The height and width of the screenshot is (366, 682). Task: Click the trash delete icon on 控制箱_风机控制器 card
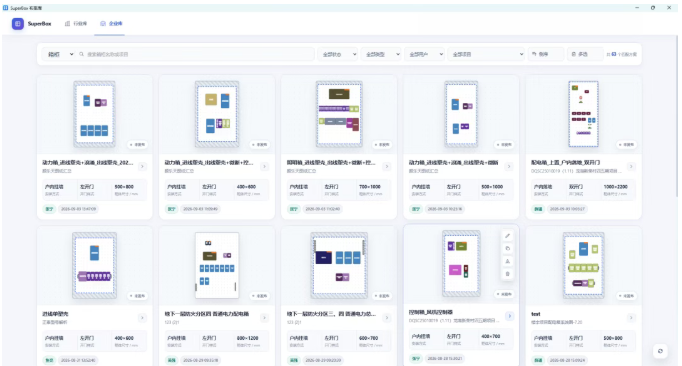[508, 274]
